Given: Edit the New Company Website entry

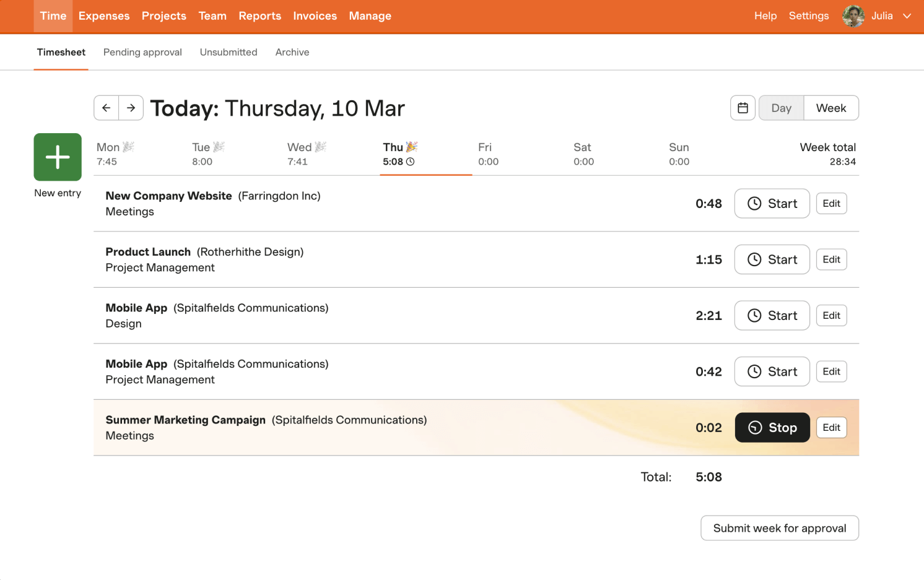Looking at the screenshot, I should tap(831, 204).
